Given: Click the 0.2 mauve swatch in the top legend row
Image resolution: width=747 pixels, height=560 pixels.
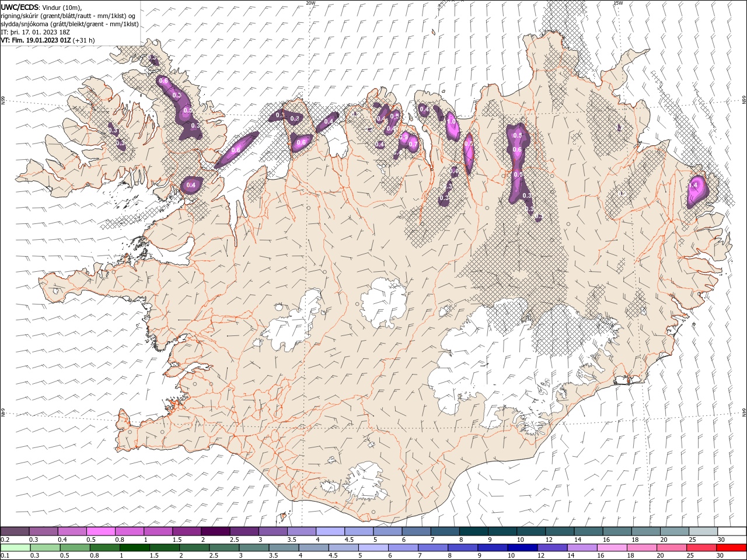Looking at the screenshot, I should pos(15,531).
